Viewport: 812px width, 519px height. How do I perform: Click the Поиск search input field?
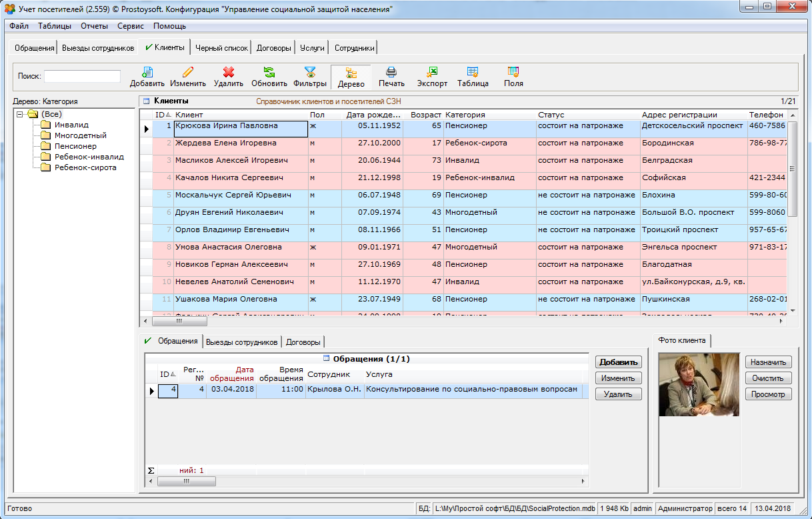click(x=82, y=76)
